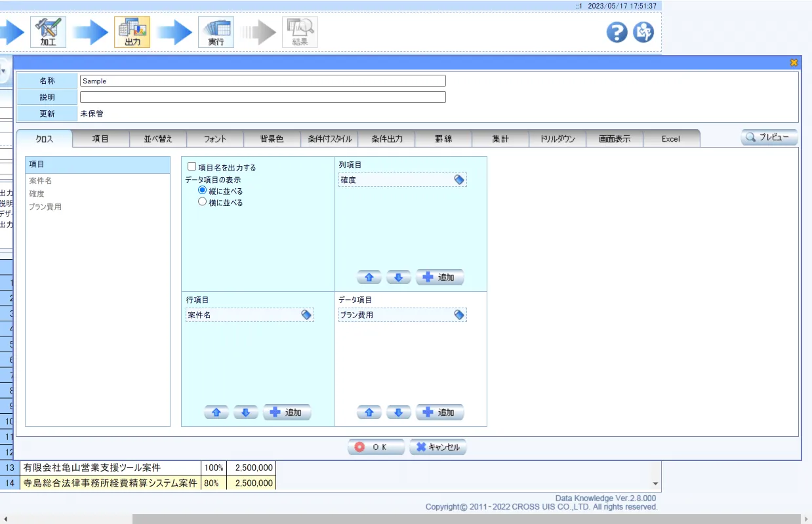
Task: Select the 縦に並べる radio button
Action: pos(203,191)
